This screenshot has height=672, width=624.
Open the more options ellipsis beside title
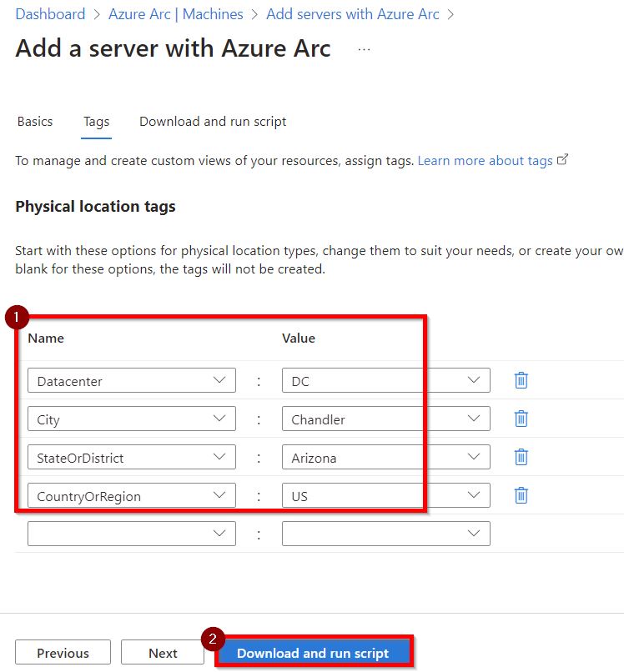pos(364,50)
